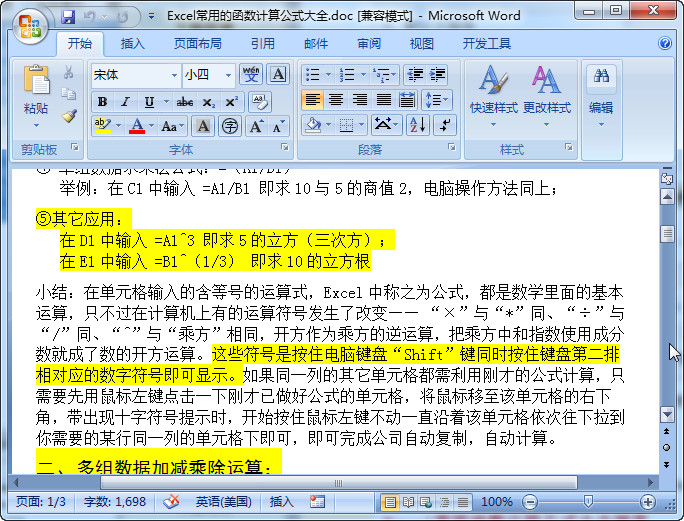Image resolution: width=684 pixels, height=521 pixels.
Task: Show paragraph marks
Action: 445,125
